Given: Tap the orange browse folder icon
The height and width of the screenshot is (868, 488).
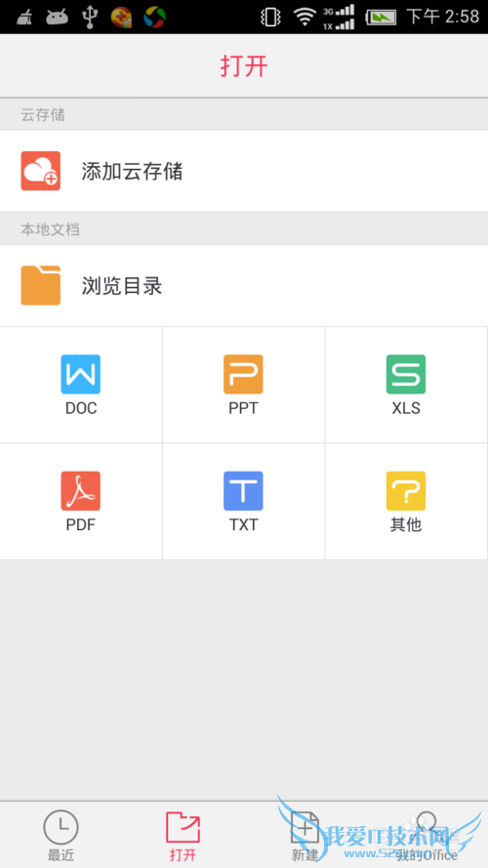Looking at the screenshot, I should click(x=40, y=285).
